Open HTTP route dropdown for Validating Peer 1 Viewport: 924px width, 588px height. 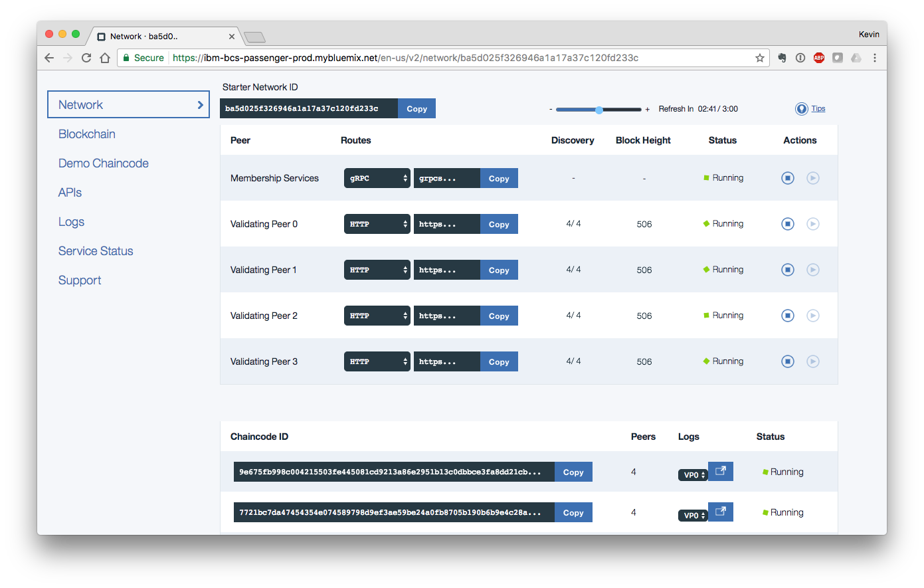[377, 270]
